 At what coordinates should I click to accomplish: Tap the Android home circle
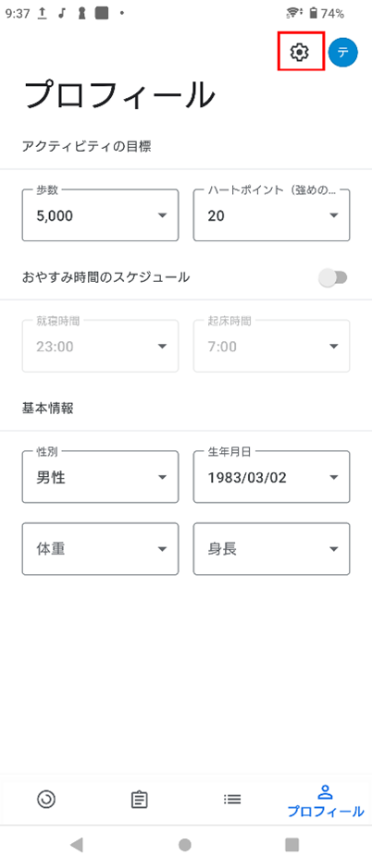click(x=185, y=844)
